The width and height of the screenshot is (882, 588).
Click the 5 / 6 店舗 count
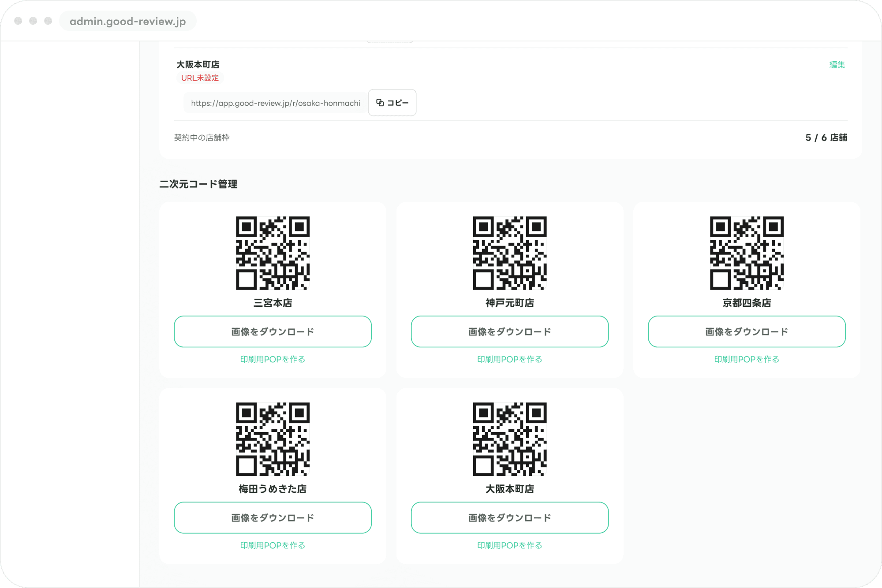(x=826, y=138)
